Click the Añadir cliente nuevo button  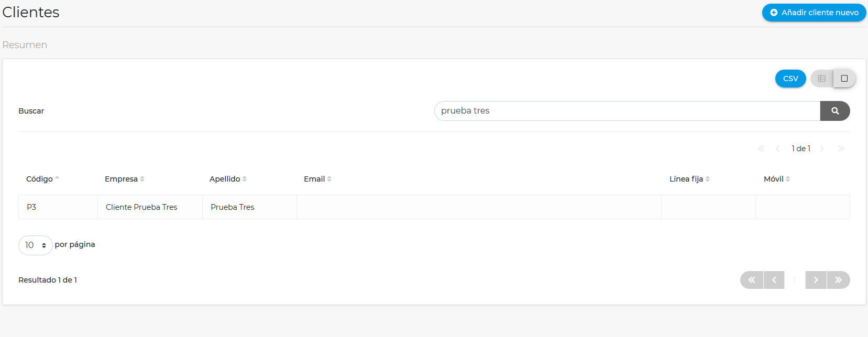(814, 13)
